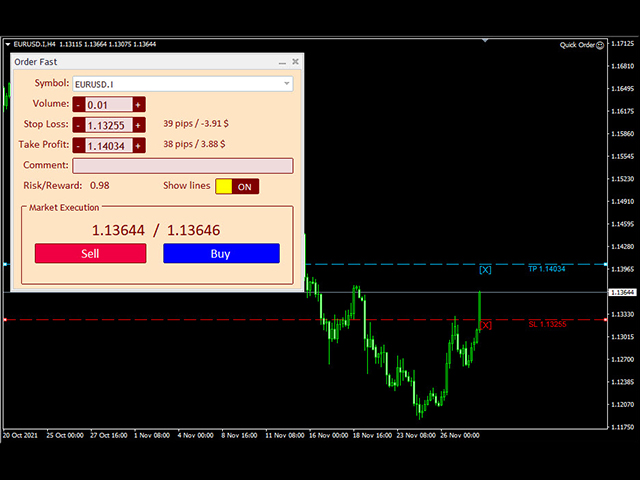Increase Volume with the plus button
The height and width of the screenshot is (480, 640).
click(139, 105)
